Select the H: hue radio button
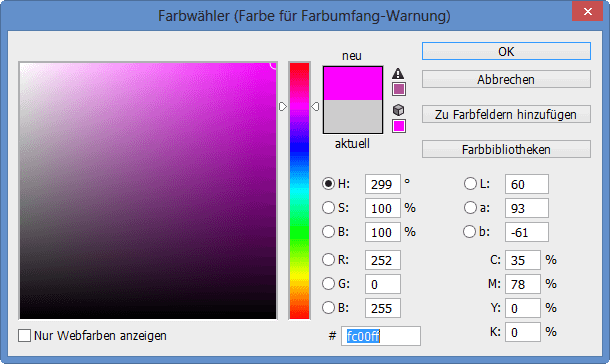 point(328,184)
